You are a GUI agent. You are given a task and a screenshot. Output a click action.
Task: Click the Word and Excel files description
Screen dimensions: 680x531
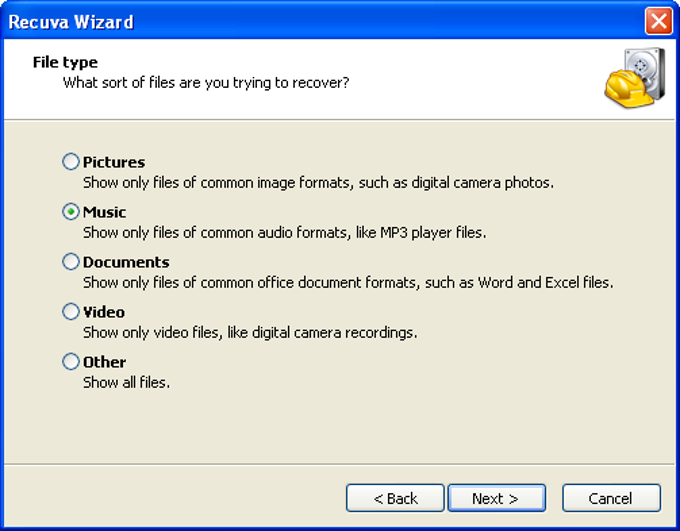[x=348, y=282]
